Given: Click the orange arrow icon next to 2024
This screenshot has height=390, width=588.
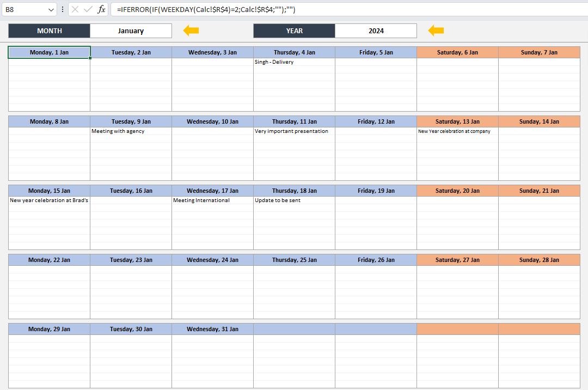Looking at the screenshot, I should pos(436,31).
